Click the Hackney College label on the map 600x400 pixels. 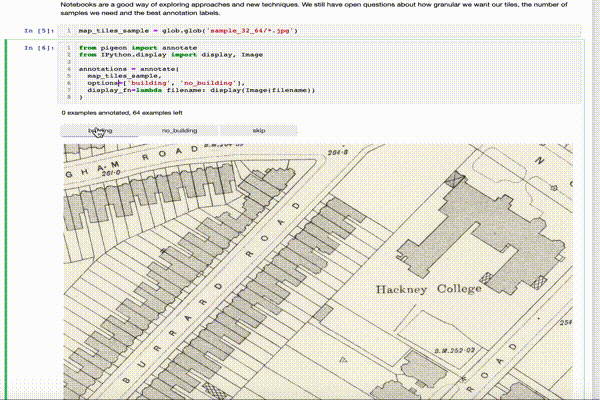click(x=428, y=290)
